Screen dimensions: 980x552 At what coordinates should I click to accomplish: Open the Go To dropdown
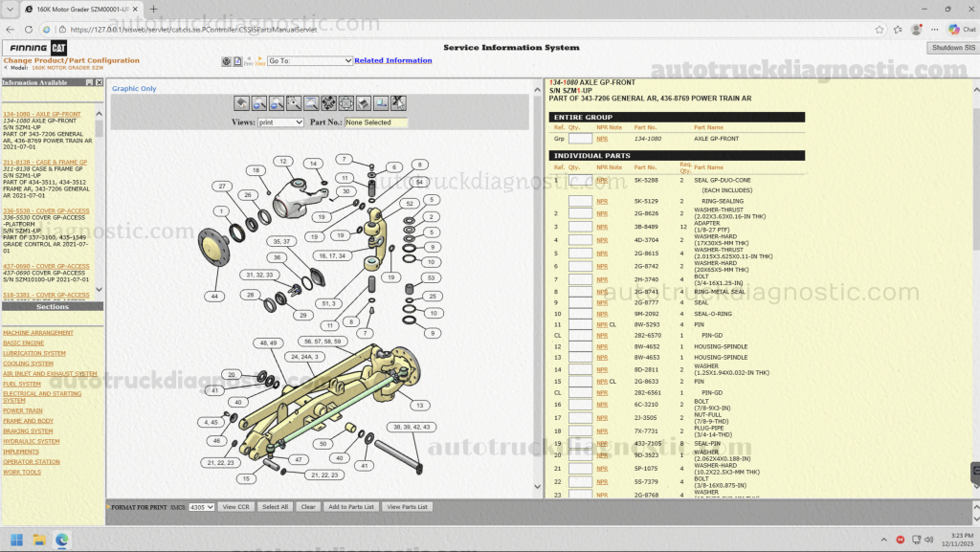310,60
